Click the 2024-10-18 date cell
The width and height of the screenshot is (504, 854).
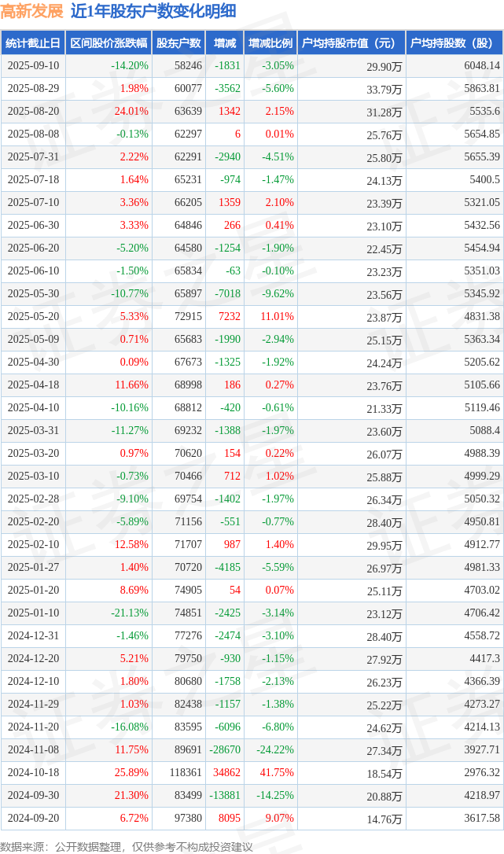coord(33,773)
